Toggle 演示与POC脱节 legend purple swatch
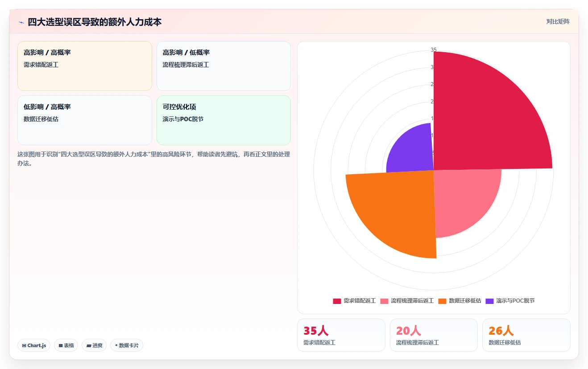This screenshot has width=588, height=369. (489, 301)
